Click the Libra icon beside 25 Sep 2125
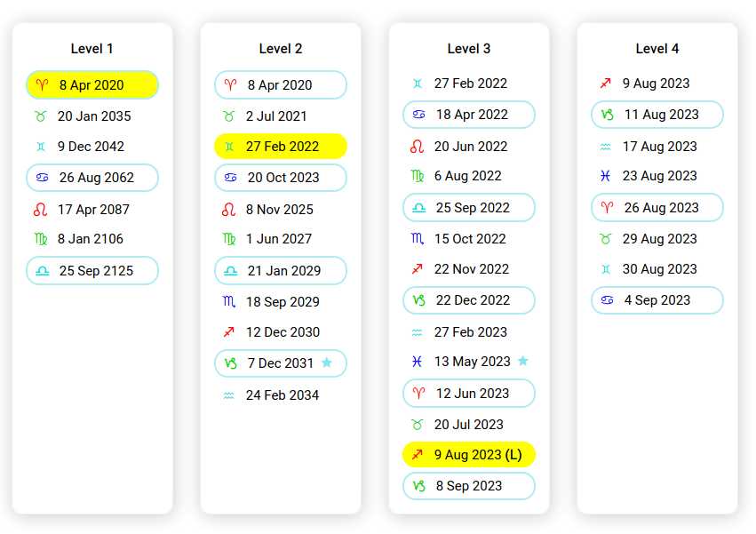The height and width of the screenshot is (534, 756). [42, 271]
